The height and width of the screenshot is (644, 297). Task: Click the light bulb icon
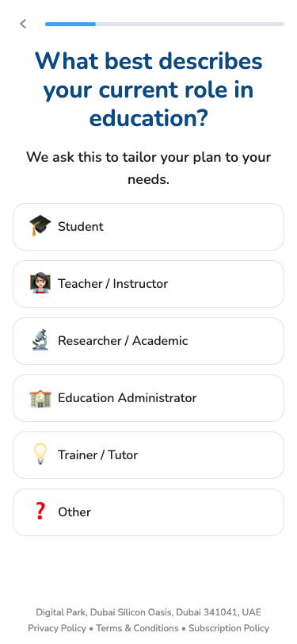(40, 454)
